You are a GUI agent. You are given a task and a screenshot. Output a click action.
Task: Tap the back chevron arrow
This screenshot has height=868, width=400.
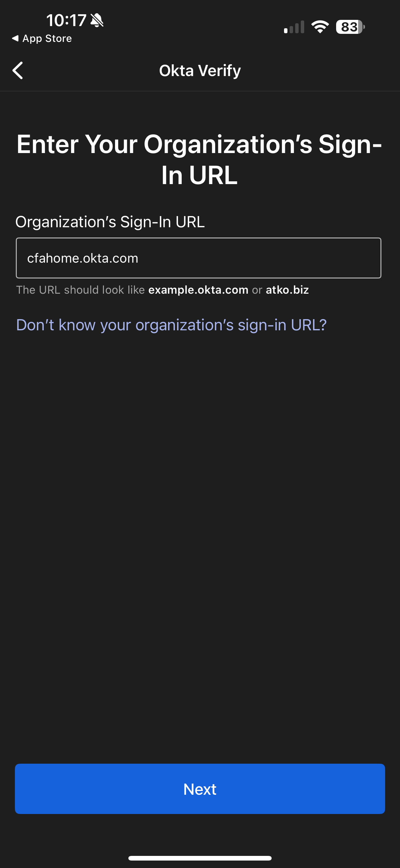click(x=18, y=70)
